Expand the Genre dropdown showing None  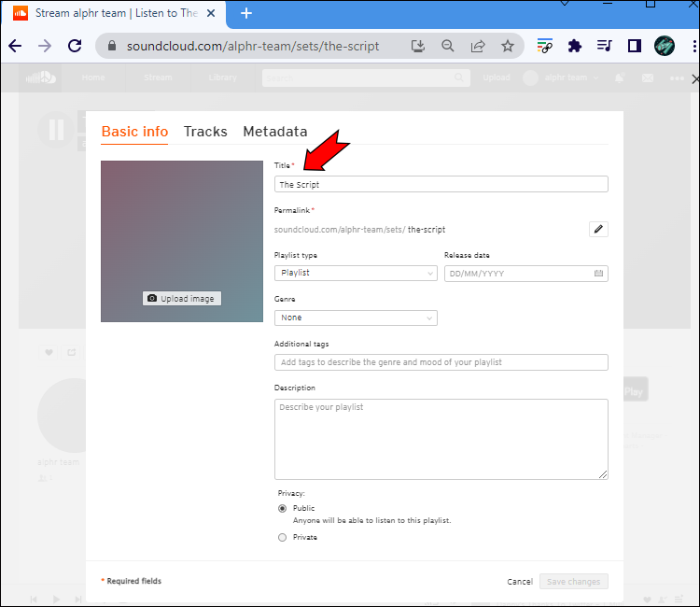pyautogui.click(x=356, y=318)
